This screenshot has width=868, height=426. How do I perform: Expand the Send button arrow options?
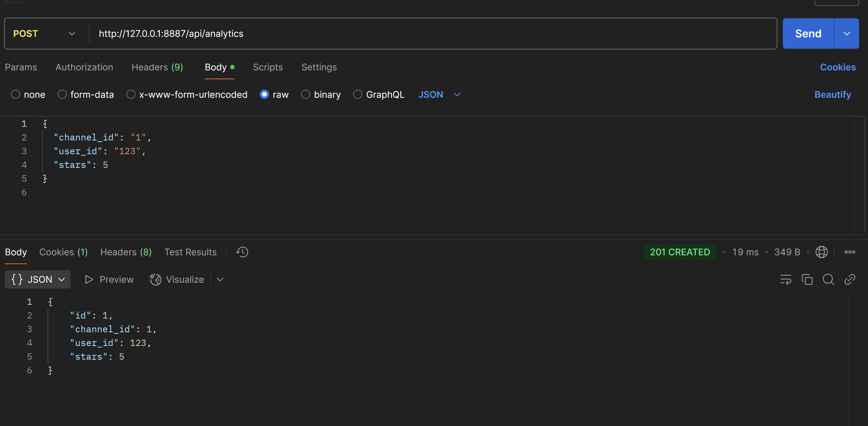coord(846,34)
